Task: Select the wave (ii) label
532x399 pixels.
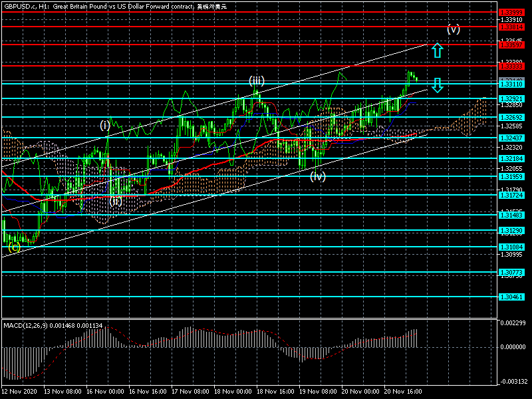Action: tap(115, 201)
